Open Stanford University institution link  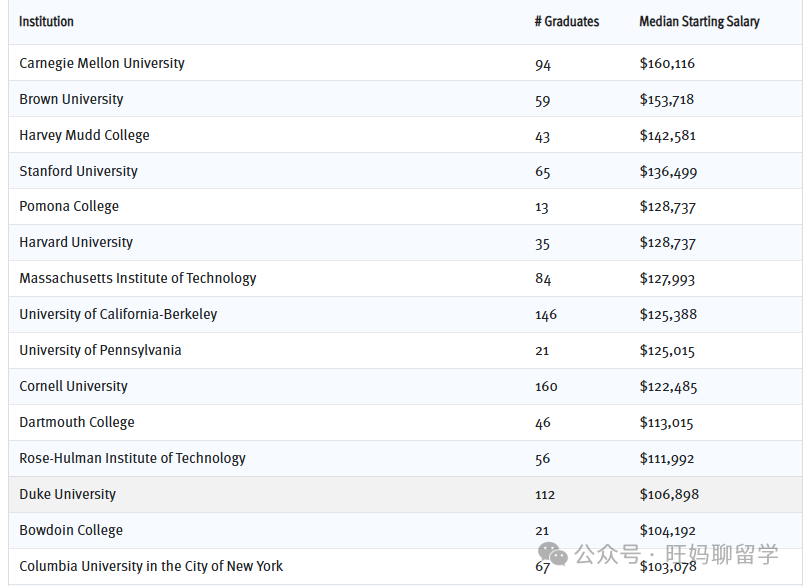78,171
